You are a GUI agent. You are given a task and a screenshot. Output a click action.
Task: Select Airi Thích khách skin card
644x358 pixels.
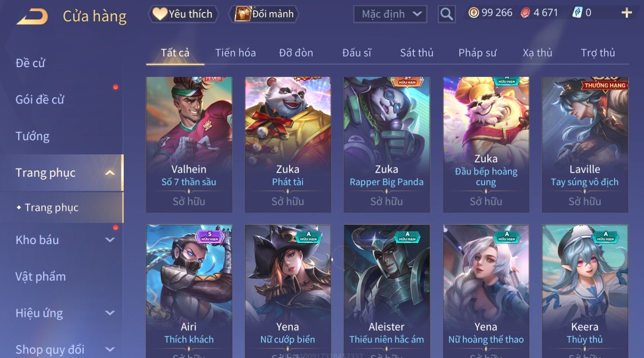(x=189, y=291)
